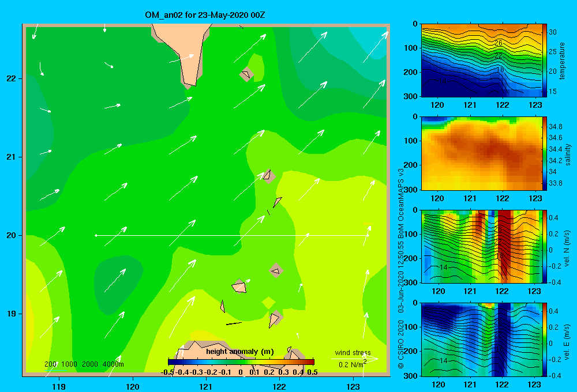Click the '200' depth contour label
Viewport: 577px width, 392px height.
coord(50,364)
